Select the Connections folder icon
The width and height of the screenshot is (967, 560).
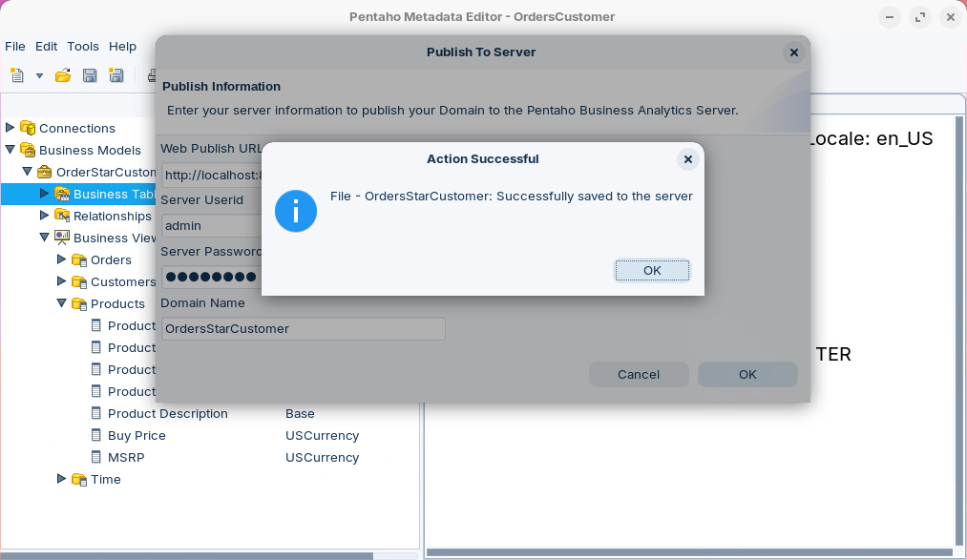click(x=28, y=128)
